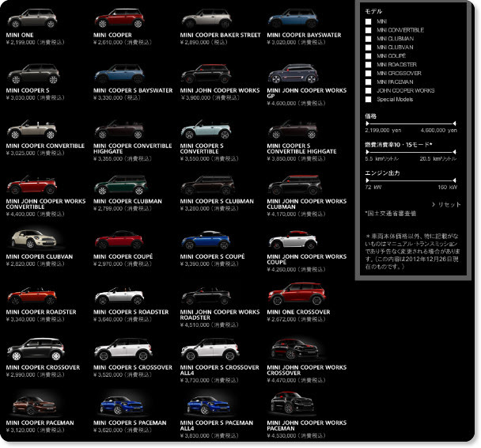Open MINI JOHN COOPER WORKS GP image

293,74
